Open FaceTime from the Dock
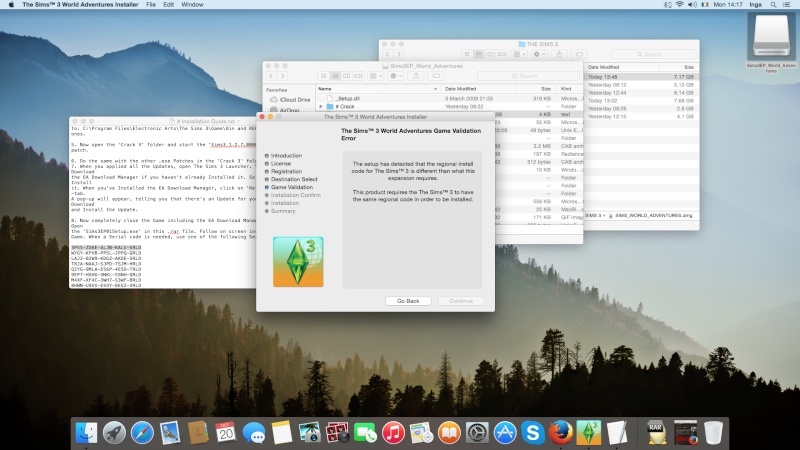 tap(365, 433)
